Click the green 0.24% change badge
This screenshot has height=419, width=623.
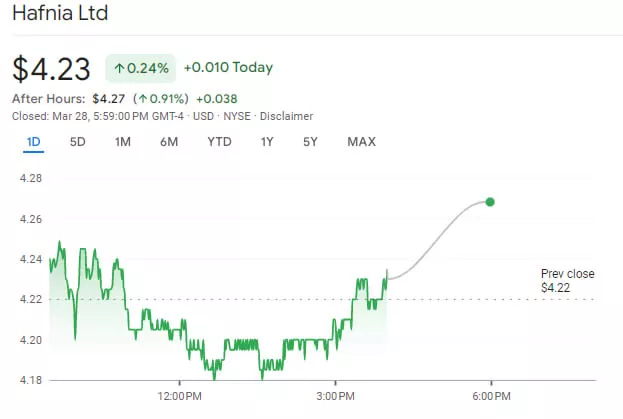(x=140, y=68)
